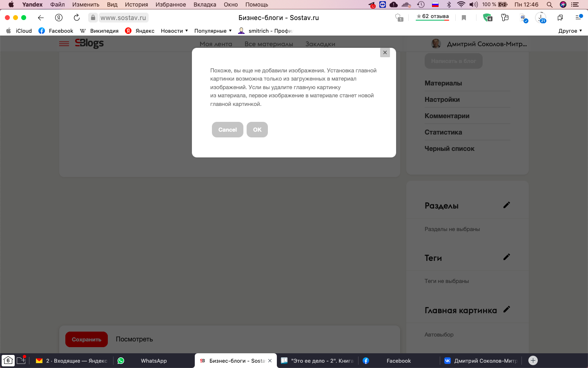This screenshot has width=588, height=368.
Task: Close the dialog with the X button
Action: click(385, 53)
